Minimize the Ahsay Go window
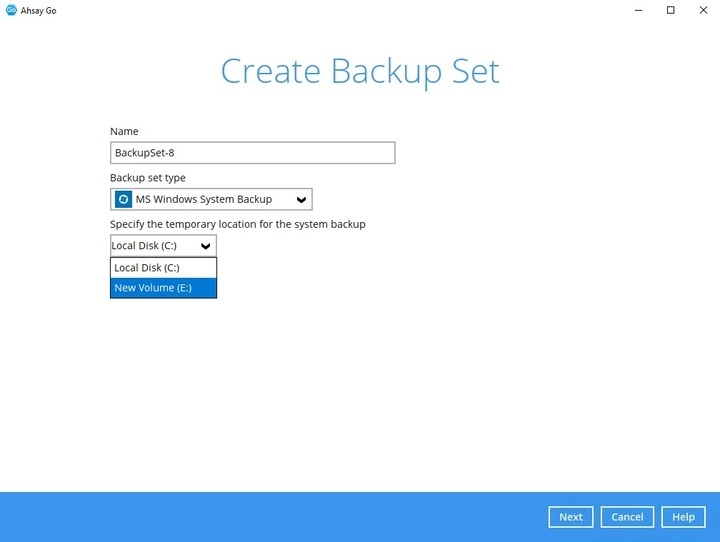This screenshot has width=720, height=542. tap(638, 10)
